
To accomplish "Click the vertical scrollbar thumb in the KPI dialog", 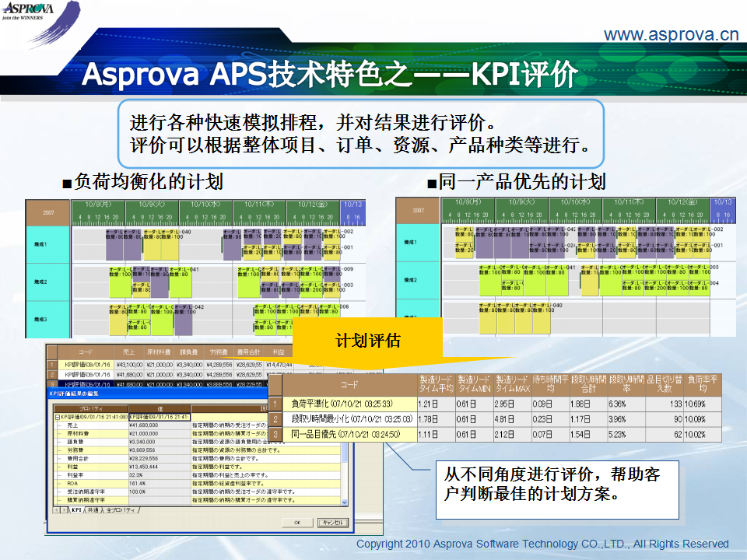I will pyautogui.click(x=345, y=453).
